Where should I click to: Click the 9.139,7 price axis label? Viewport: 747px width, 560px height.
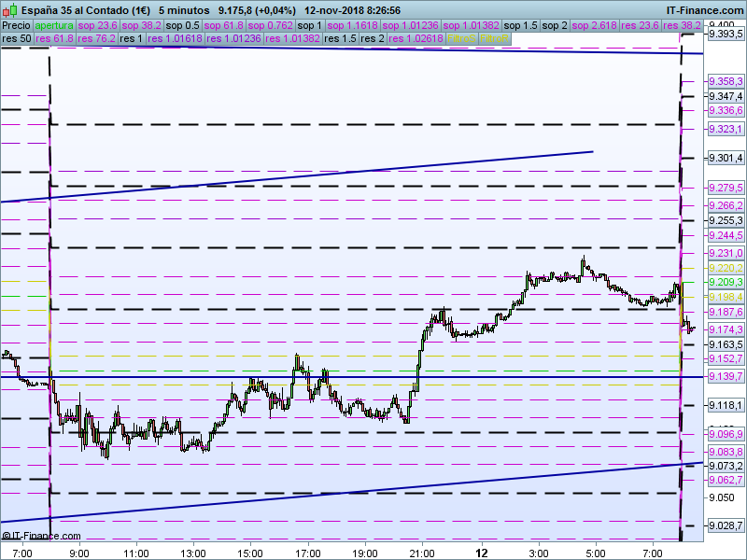[x=726, y=376]
